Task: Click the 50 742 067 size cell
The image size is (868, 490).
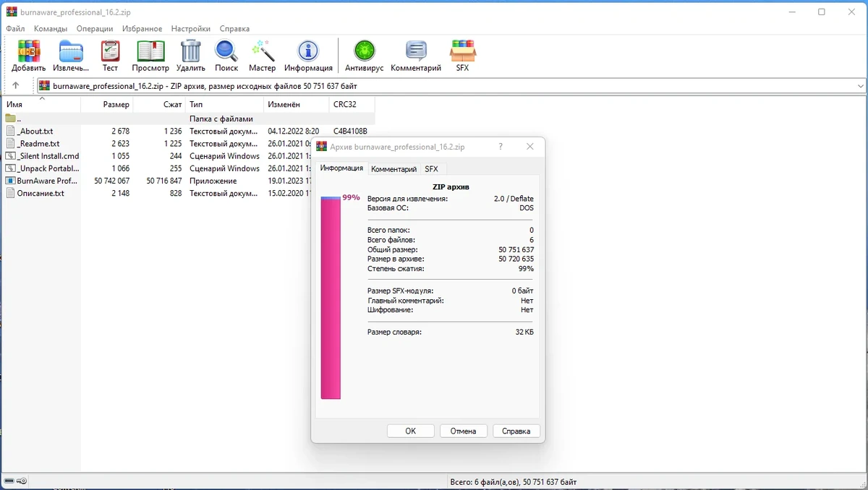Action: [x=112, y=181]
